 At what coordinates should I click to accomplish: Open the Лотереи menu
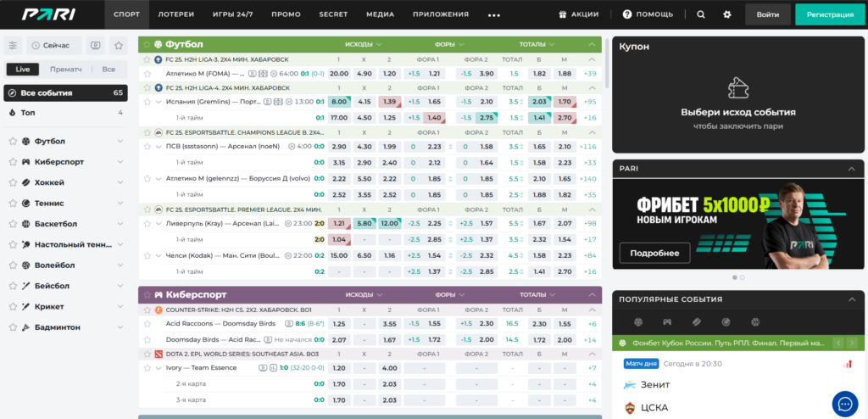(x=176, y=14)
